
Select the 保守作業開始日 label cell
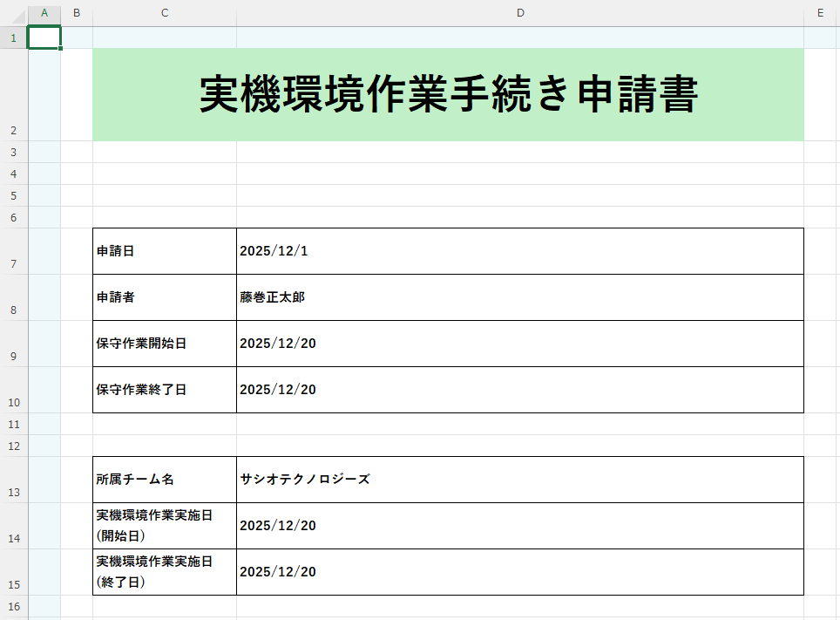click(x=165, y=344)
